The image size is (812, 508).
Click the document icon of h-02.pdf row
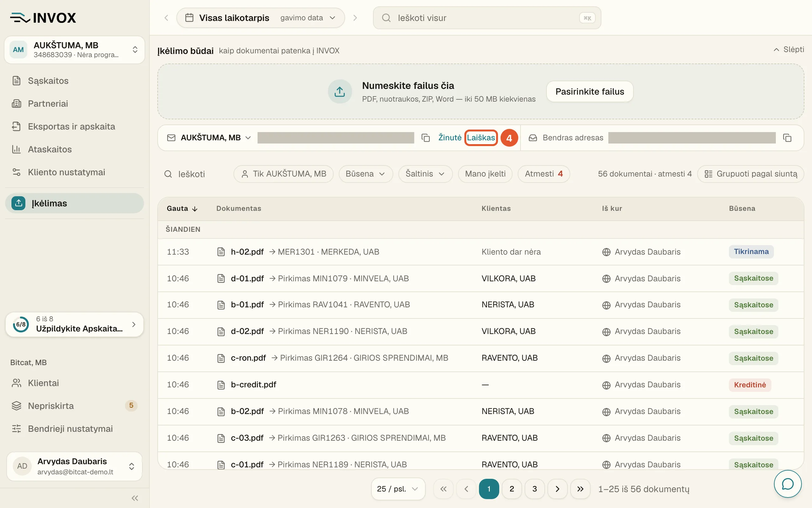click(x=221, y=252)
